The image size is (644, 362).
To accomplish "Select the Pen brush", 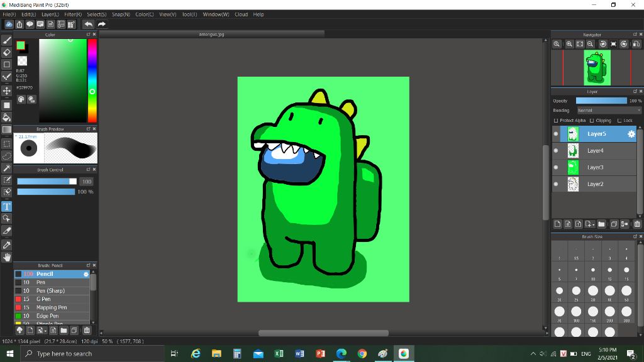I will pos(52,282).
